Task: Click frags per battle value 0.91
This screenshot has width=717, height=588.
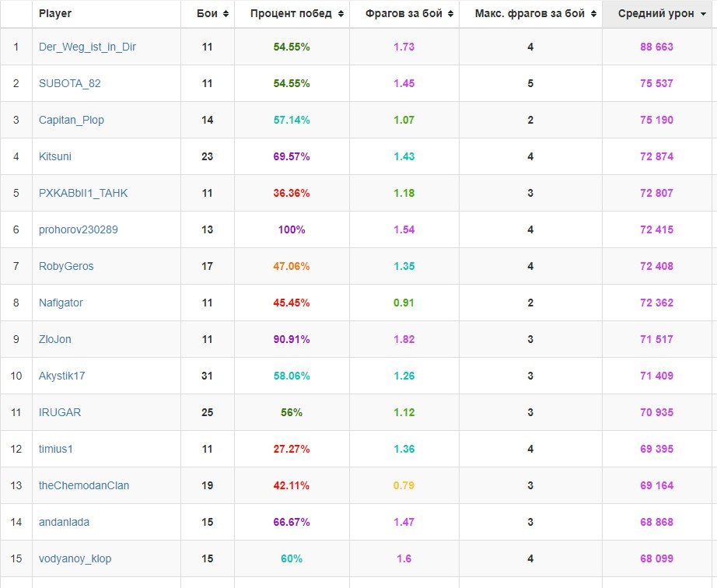Action: click(404, 303)
